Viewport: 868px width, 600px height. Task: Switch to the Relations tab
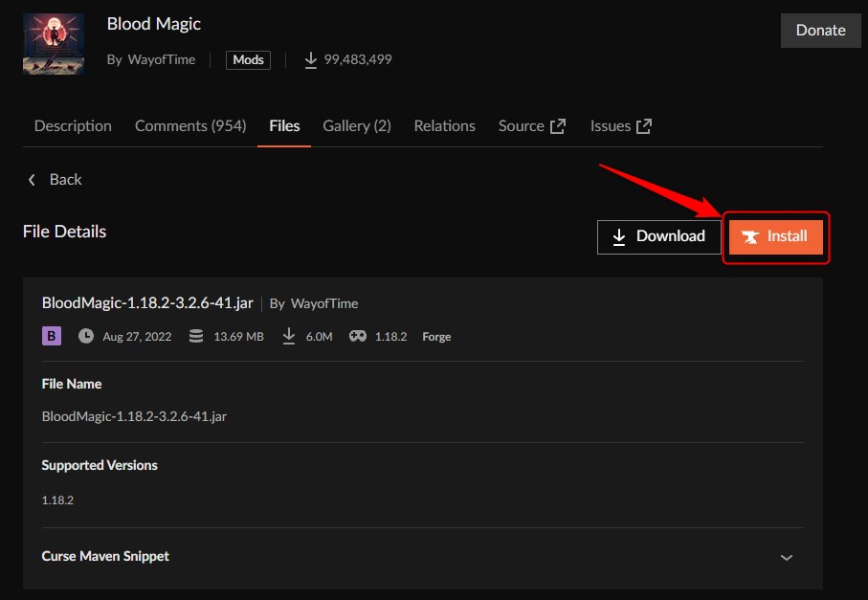pos(444,126)
